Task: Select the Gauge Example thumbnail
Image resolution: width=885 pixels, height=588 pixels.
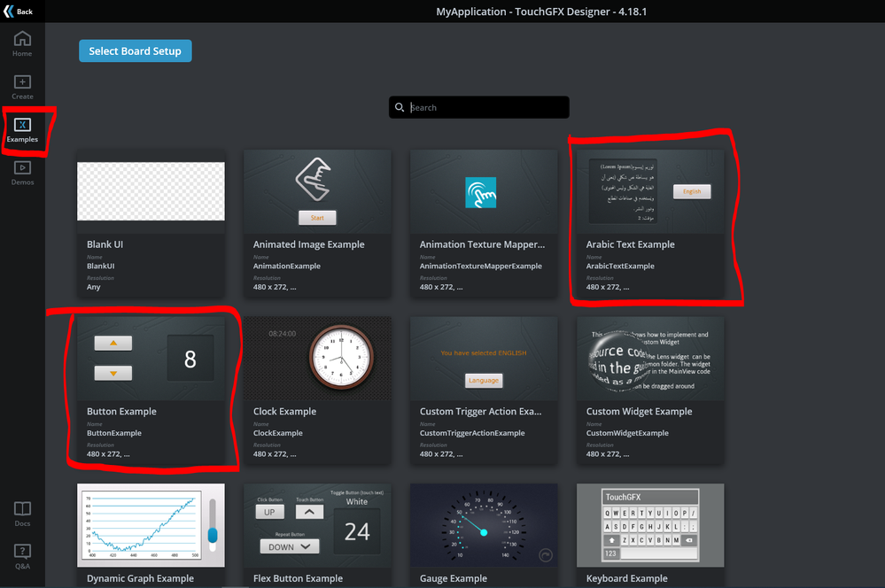Action: tap(484, 525)
